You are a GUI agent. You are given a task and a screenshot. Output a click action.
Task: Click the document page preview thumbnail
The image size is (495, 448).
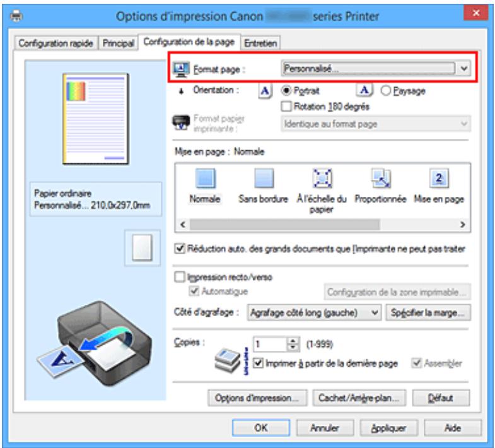click(96, 119)
